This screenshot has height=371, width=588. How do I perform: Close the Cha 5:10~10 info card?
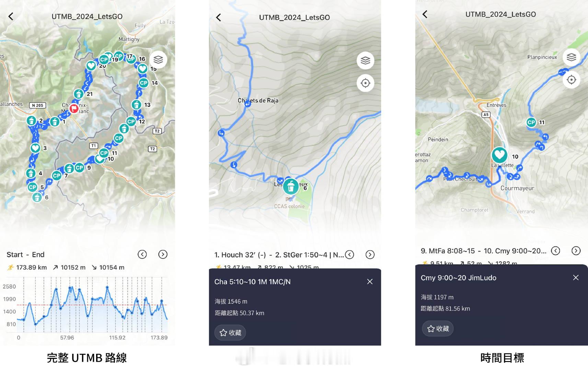click(370, 282)
